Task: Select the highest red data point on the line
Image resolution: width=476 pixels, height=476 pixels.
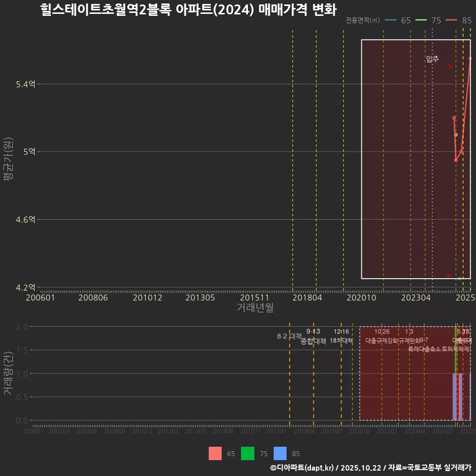Action: point(469,58)
